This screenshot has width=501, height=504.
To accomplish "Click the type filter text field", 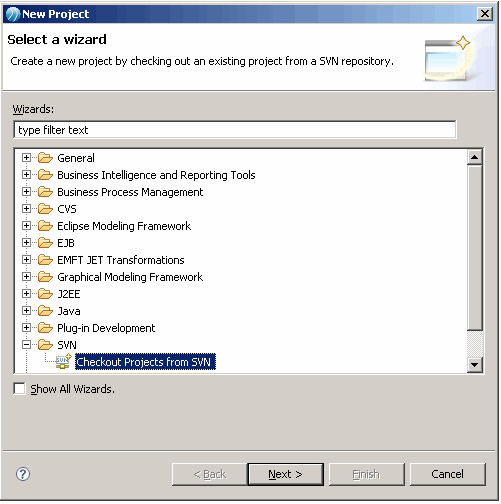I will click(235, 130).
